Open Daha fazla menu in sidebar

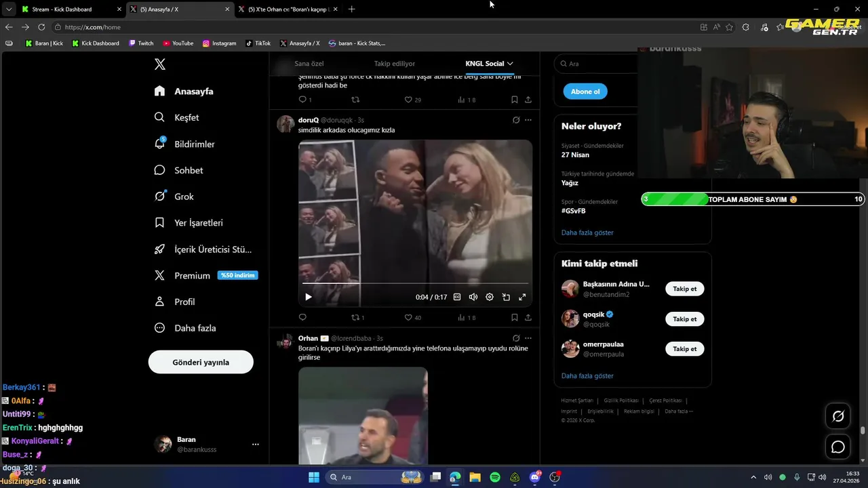[185, 328]
